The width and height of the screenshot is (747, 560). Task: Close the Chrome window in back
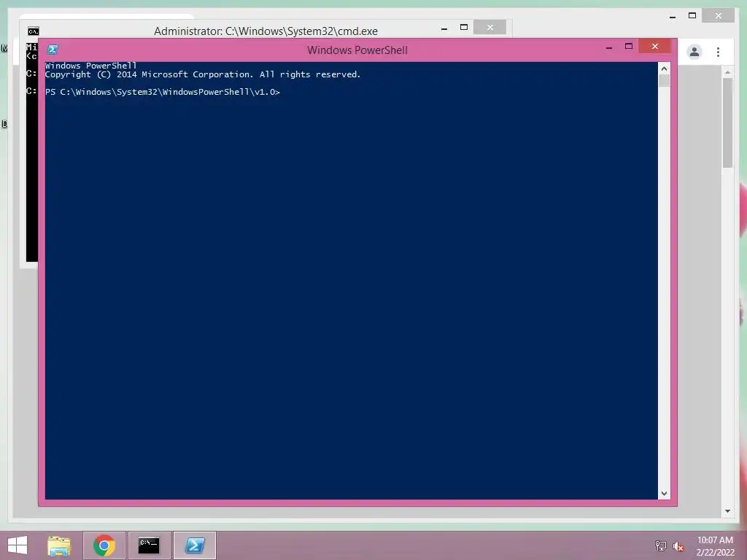point(718,16)
